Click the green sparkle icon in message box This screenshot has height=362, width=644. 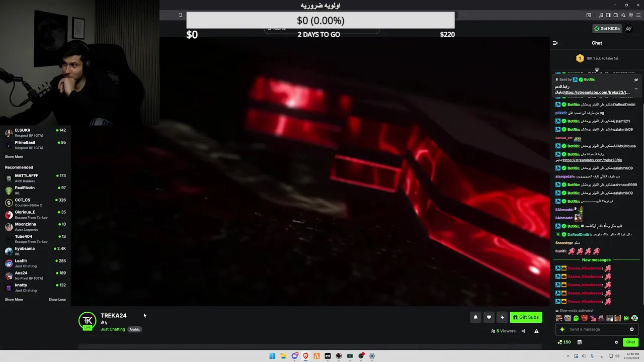coord(562,329)
